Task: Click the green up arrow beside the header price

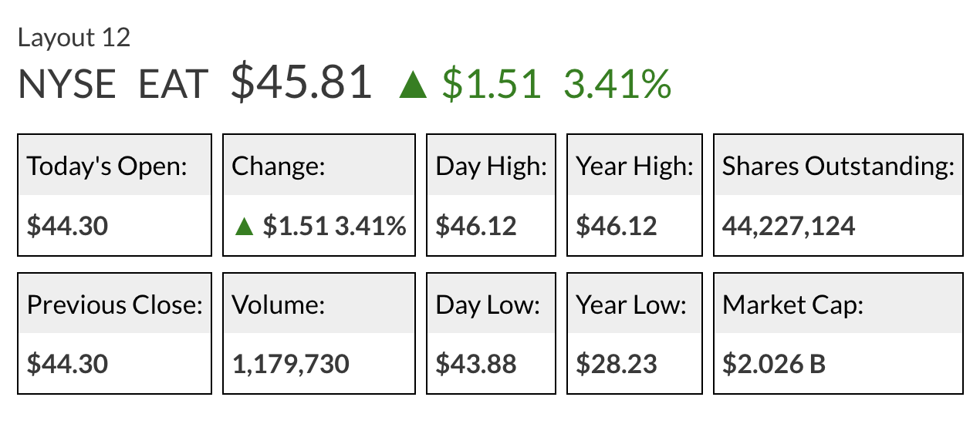Action: pos(414,85)
